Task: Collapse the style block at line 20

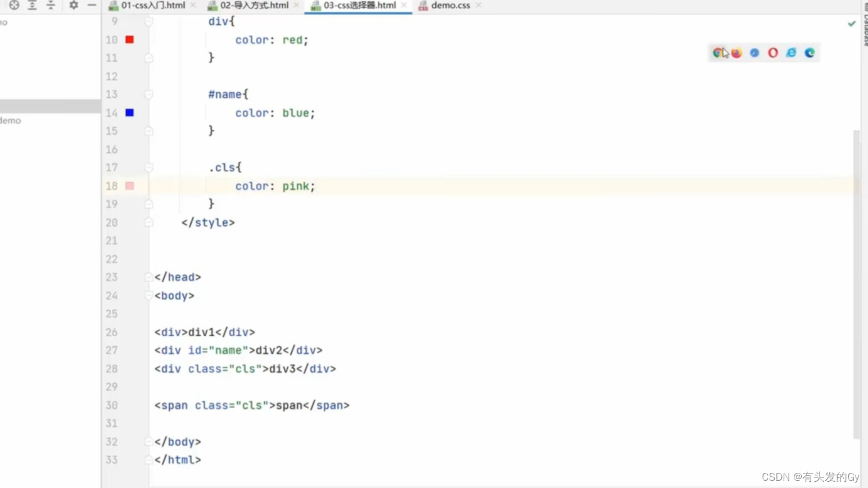Action: pyautogui.click(x=148, y=223)
